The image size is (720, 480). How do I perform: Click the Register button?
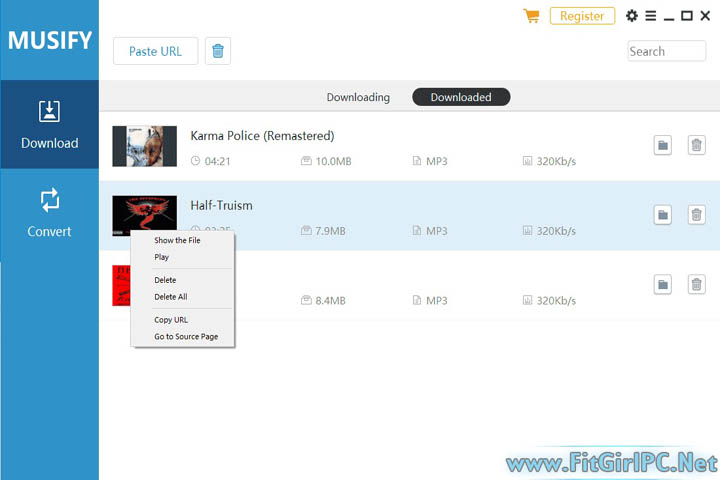click(x=582, y=16)
